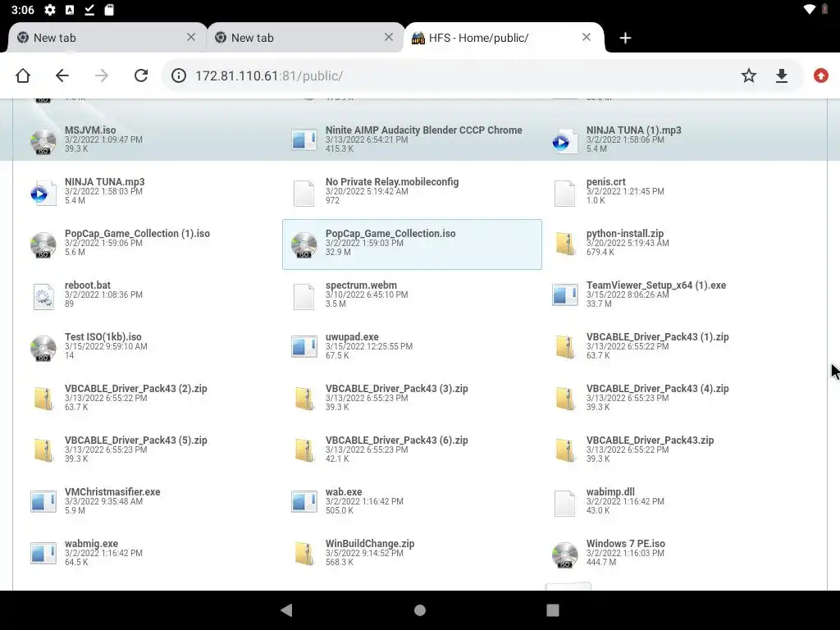Go back with the back arrow

(62, 75)
